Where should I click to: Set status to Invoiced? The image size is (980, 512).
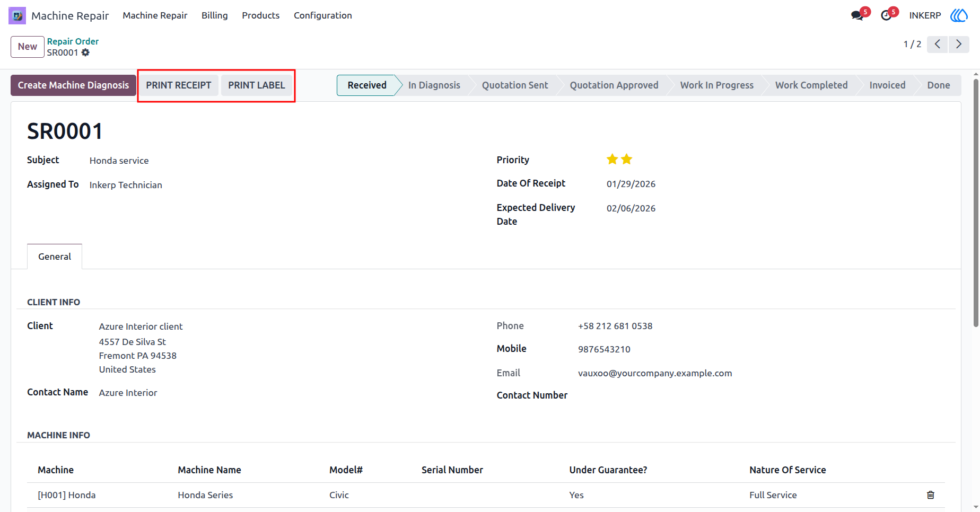pyautogui.click(x=887, y=85)
